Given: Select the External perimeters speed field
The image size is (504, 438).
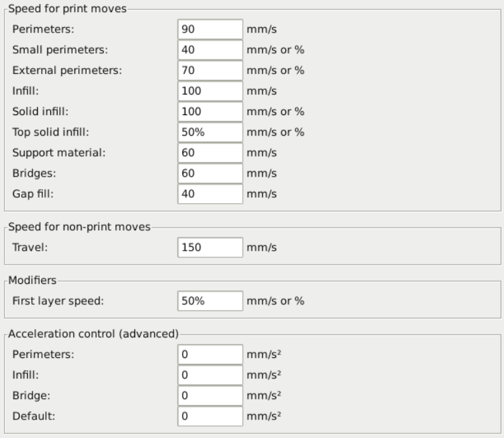Looking at the screenshot, I should [211, 71].
